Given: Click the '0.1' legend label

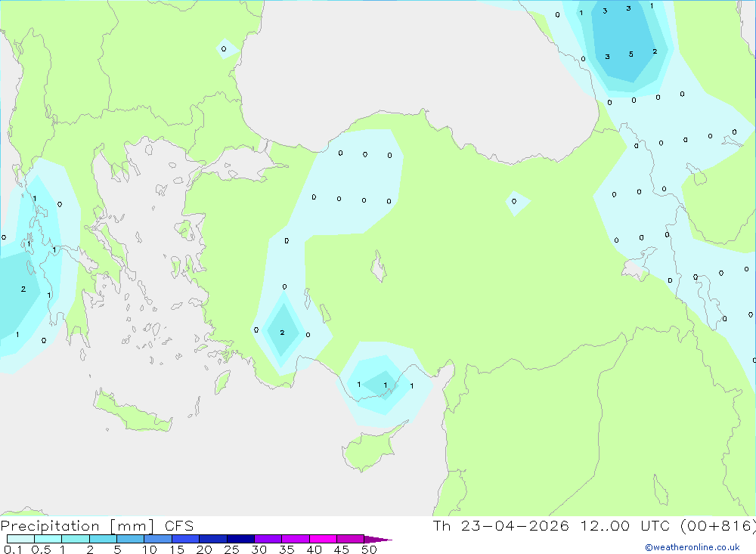Looking at the screenshot, I should (x=13, y=549).
